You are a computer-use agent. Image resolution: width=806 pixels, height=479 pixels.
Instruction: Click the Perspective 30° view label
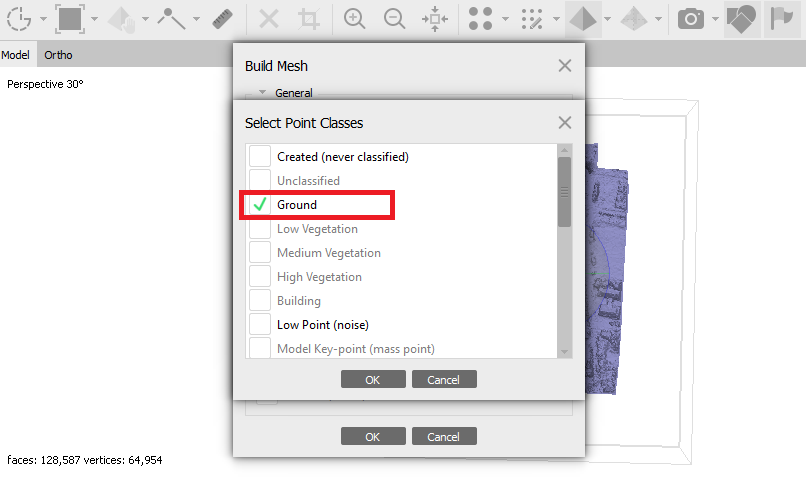(x=45, y=84)
